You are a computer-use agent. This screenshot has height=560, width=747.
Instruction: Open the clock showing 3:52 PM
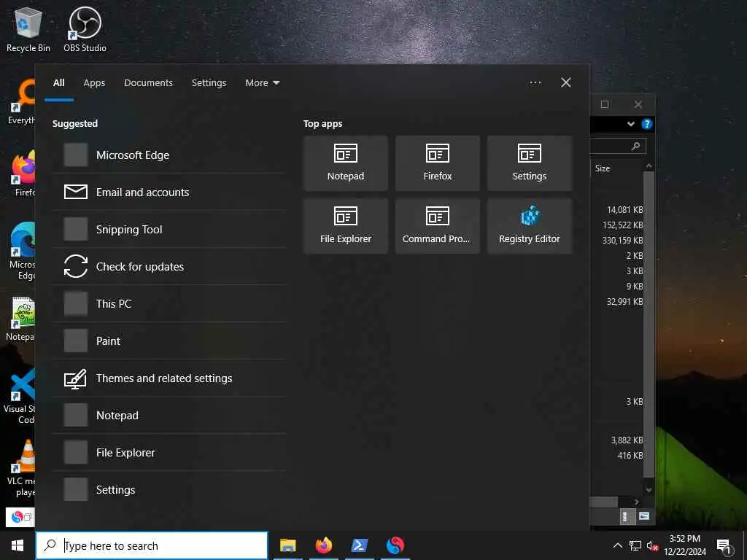(x=685, y=545)
